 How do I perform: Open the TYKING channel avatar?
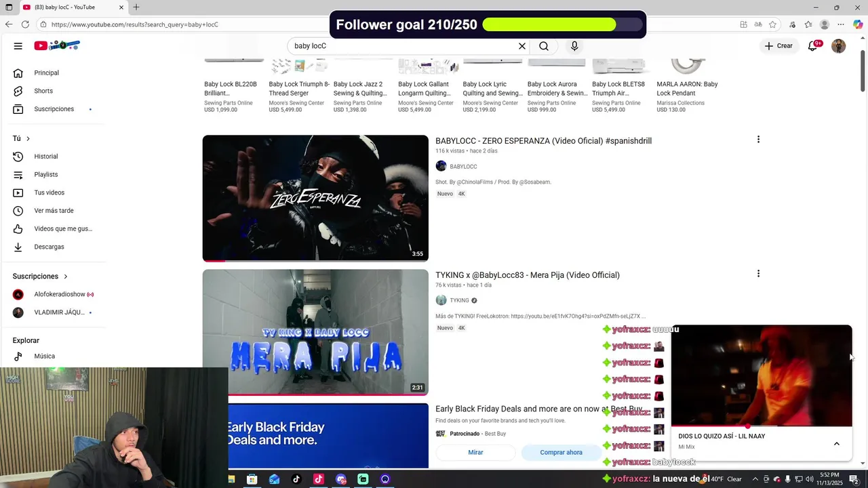441,300
